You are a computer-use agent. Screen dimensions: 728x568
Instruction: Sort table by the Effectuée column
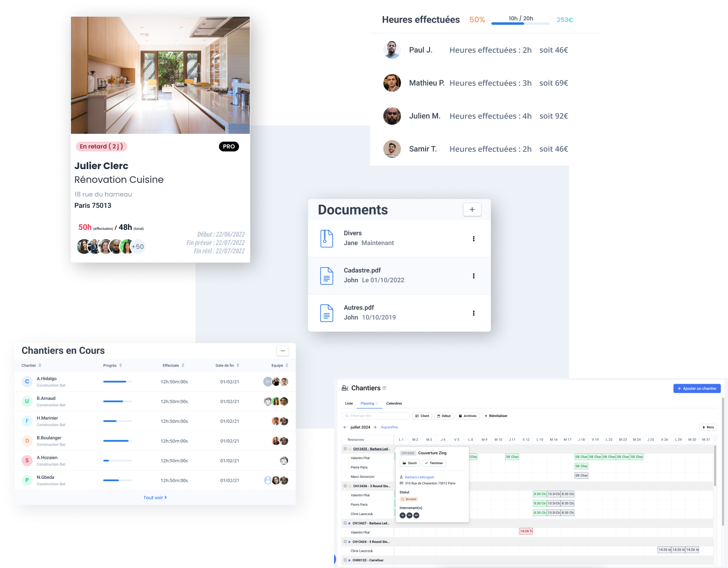(173, 365)
